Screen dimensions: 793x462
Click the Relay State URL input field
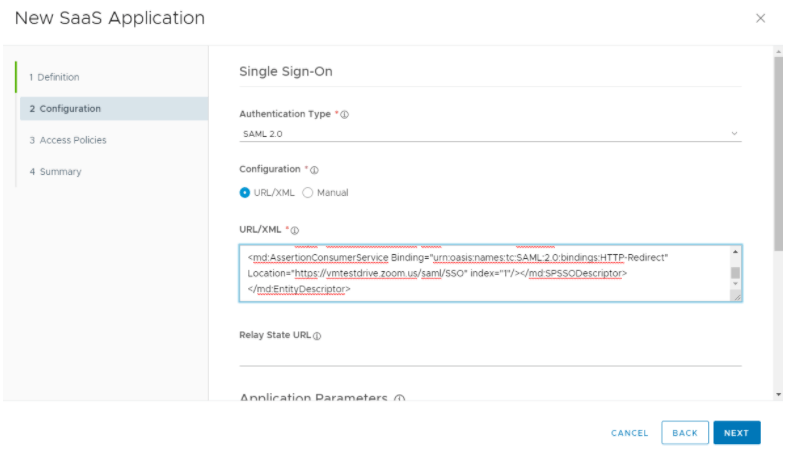(490, 355)
